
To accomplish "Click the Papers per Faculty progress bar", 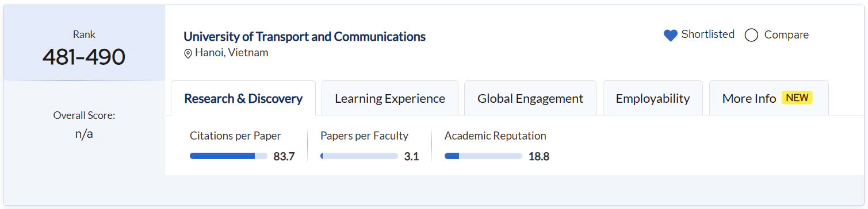I will coord(359,156).
